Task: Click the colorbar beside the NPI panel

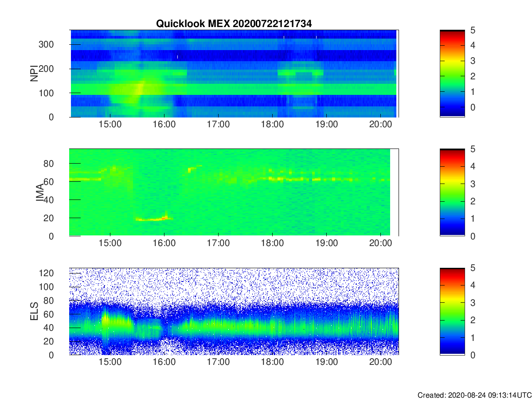Action: 452,74
